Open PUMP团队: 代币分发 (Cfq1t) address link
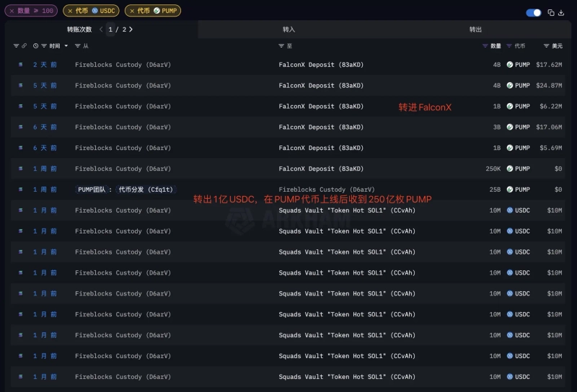The width and height of the screenshot is (577, 392). point(125,190)
